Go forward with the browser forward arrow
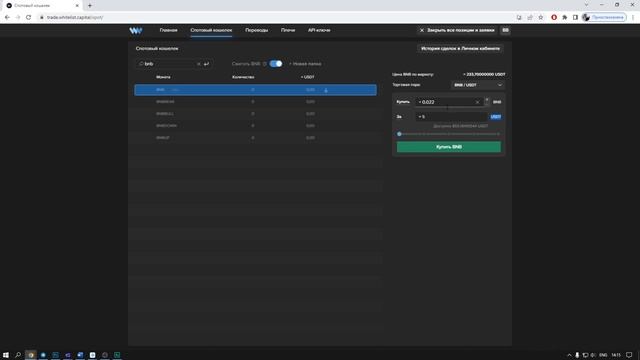The height and width of the screenshot is (360, 640). coord(18,18)
